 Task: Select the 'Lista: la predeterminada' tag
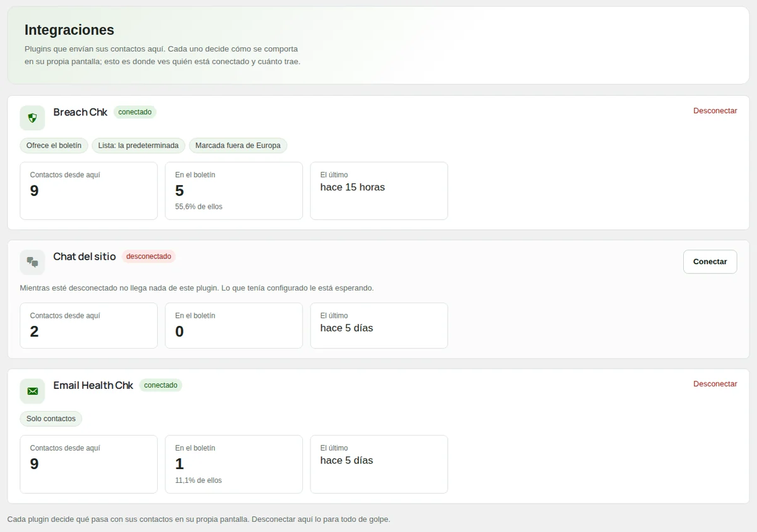[x=138, y=146]
